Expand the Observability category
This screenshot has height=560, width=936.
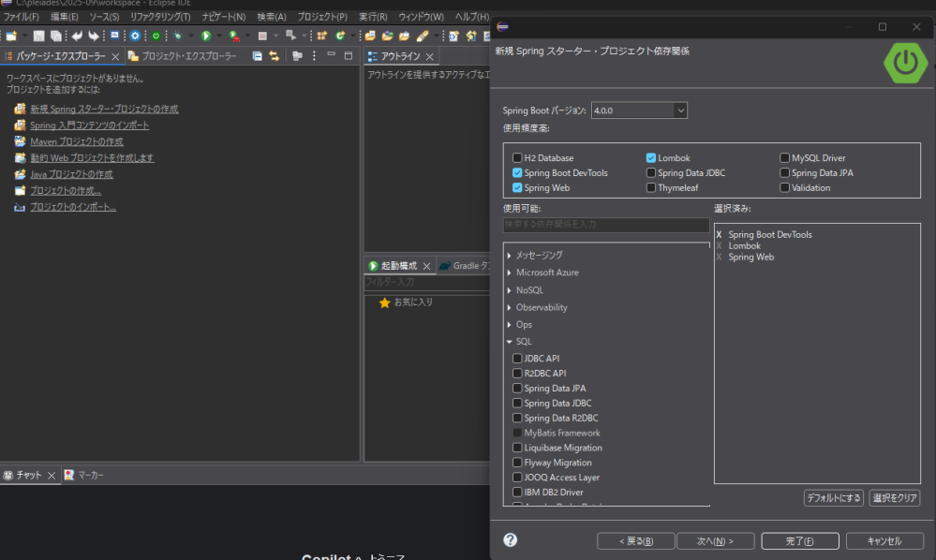pyautogui.click(x=509, y=308)
